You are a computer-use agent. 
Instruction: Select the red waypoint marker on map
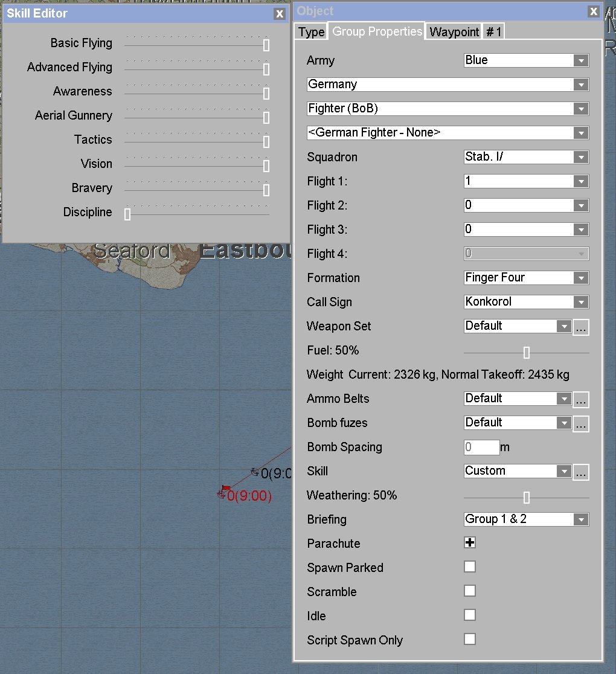223,492
